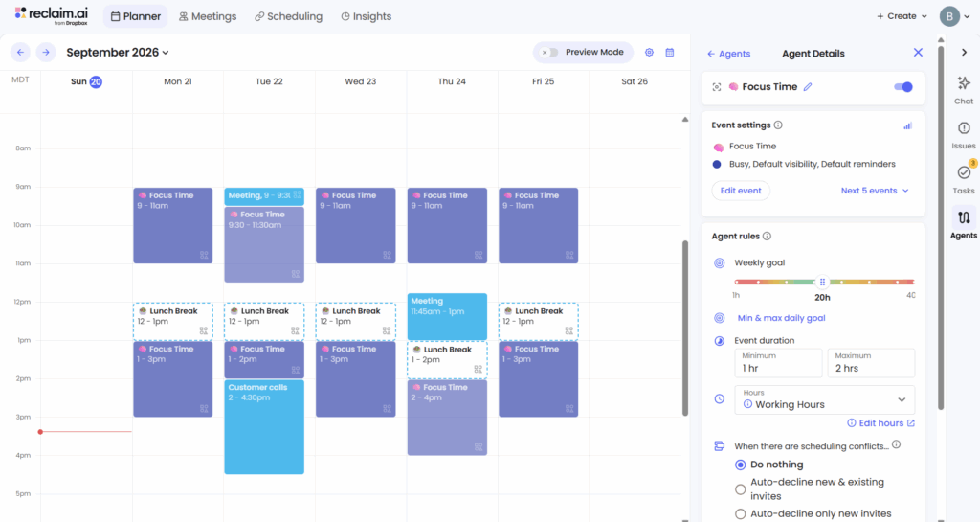Open Tuesday 9-9:30 Meeting event
The height and width of the screenshot is (522, 980).
tap(264, 196)
